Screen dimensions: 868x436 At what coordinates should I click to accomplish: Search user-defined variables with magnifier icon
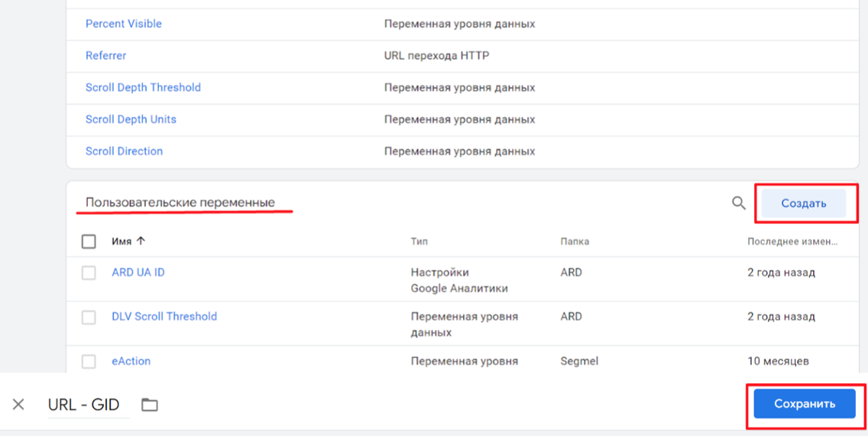click(x=738, y=203)
